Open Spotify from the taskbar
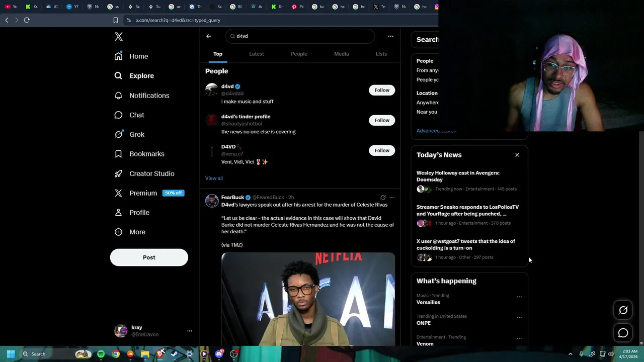This screenshot has height=362, width=644. pyautogui.click(x=101, y=354)
